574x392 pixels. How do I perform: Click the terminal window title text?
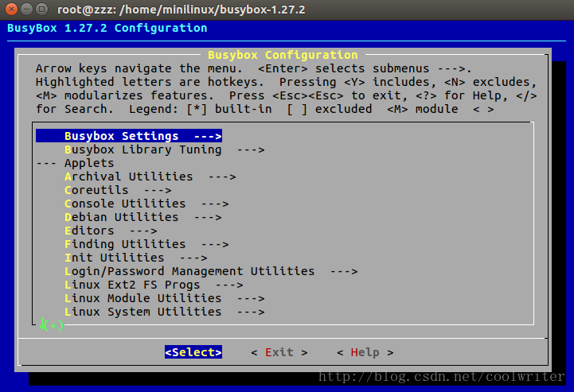[x=182, y=9]
